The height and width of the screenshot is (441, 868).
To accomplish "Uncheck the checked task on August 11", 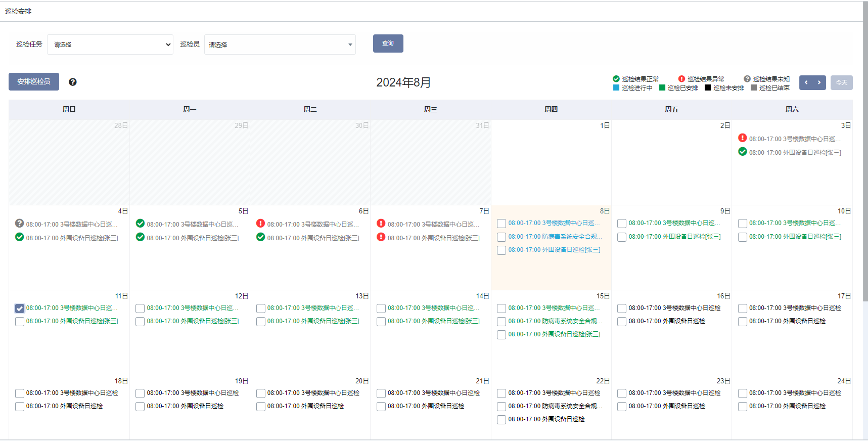I will tap(20, 308).
